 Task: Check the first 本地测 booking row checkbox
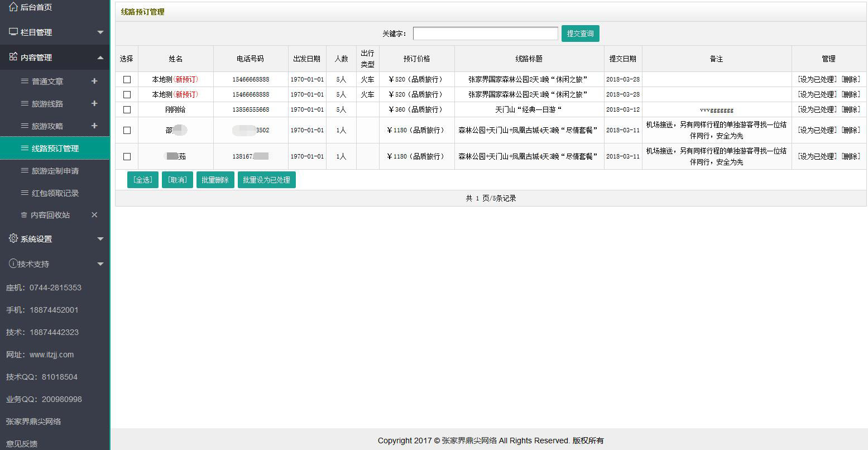click(x=127, y=79)
